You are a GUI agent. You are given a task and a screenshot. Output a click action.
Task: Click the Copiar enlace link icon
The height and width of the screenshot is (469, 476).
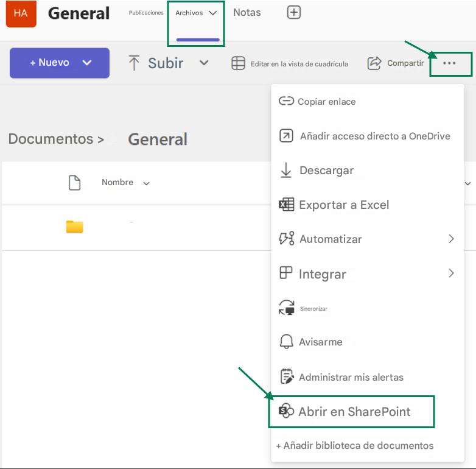point(286,101)
